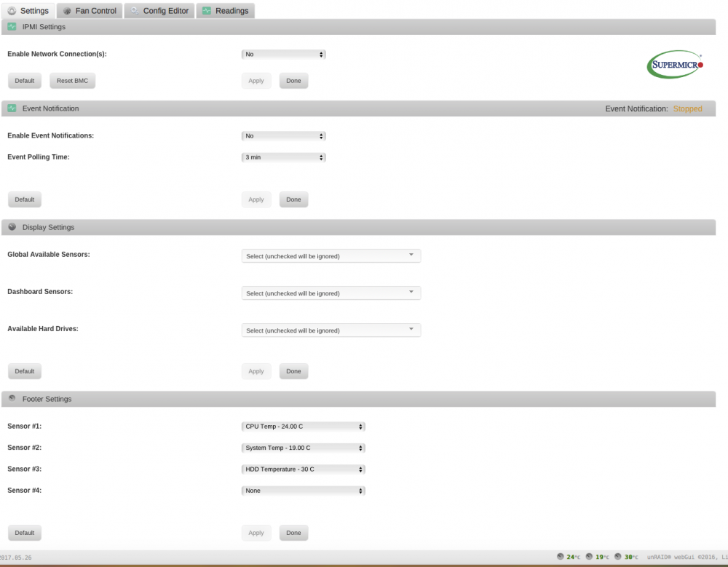Open the Settings tab

pyautogui.click(x=28, y=11)
